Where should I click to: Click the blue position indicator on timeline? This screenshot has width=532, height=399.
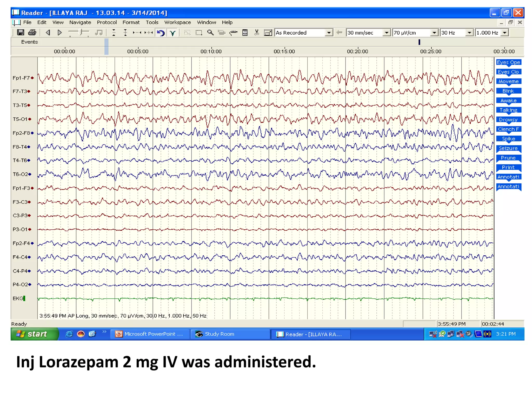coord(106,46)
